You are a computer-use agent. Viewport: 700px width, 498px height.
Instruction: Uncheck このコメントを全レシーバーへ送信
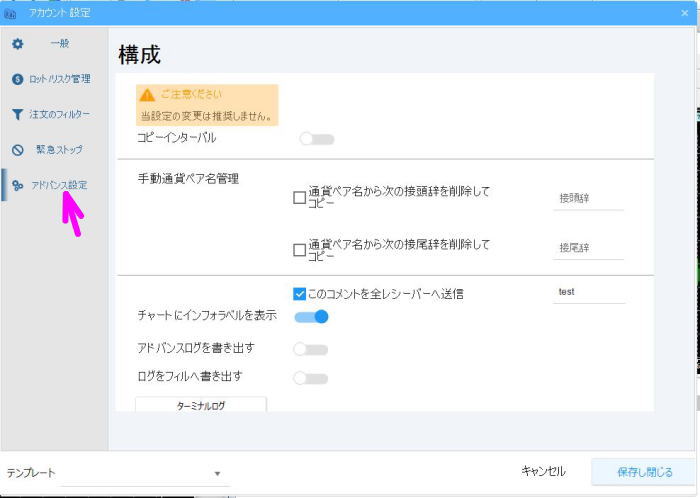coord(300,294)
